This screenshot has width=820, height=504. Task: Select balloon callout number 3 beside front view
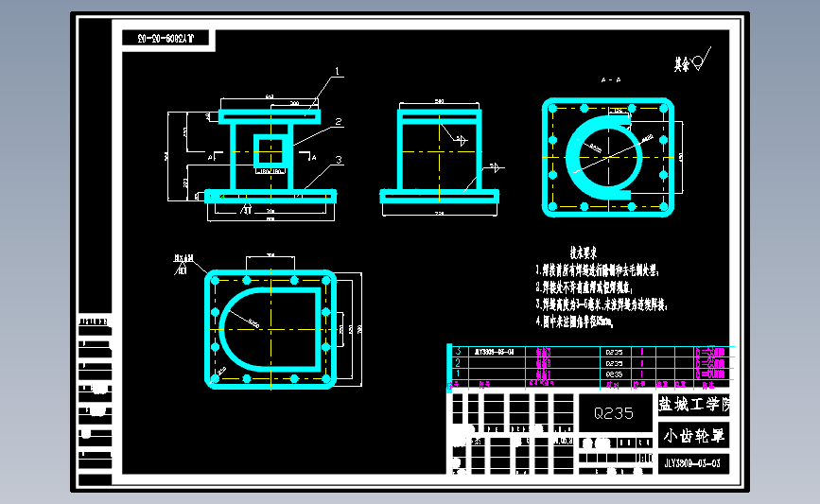coord(339,160)
